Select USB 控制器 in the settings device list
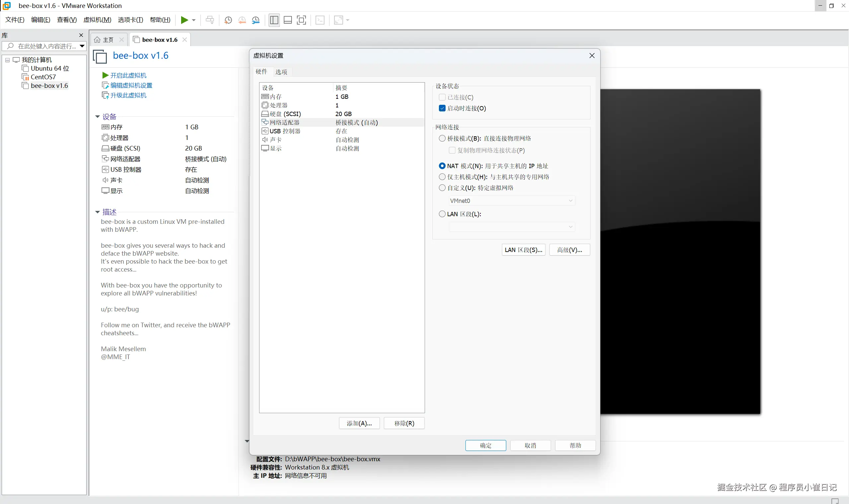Image resolution: width=849 pixels, height=504 pixels. pyautogui.click(x=285, y=131)
